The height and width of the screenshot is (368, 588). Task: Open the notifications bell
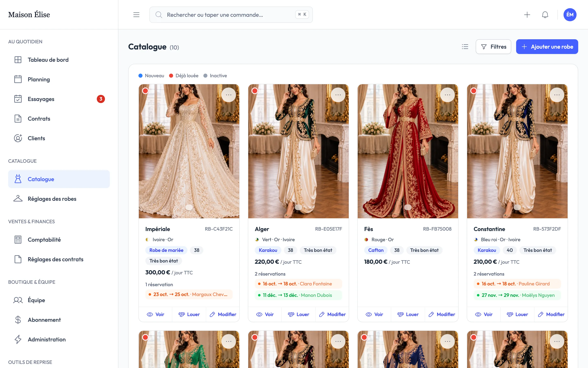pyautogui.click(x=545, y=15)
